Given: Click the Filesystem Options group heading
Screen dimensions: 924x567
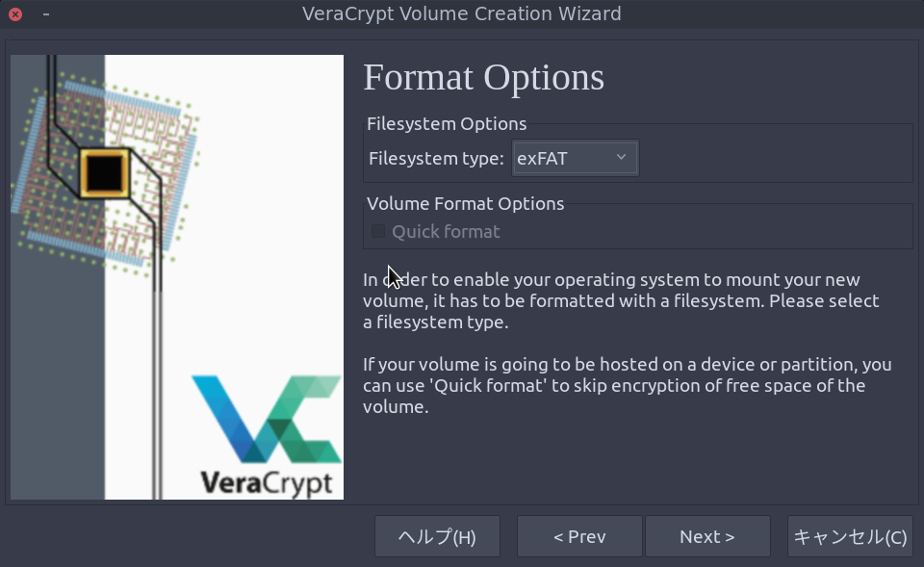Looking at the screenshot, I should [x=447, y=123].
